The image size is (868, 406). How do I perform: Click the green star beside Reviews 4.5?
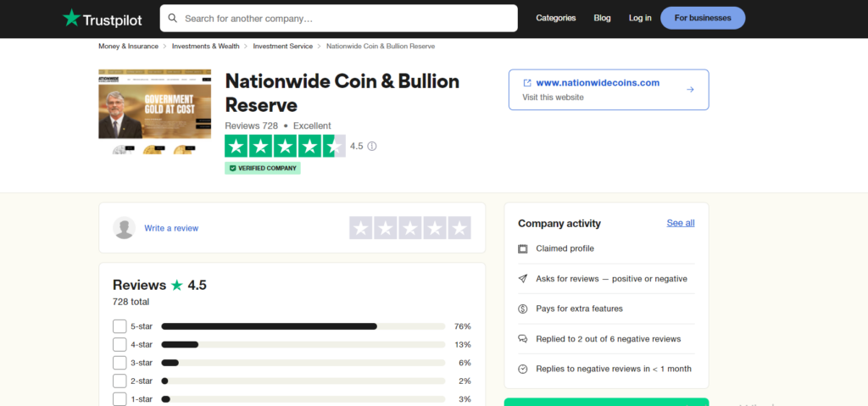176,286
